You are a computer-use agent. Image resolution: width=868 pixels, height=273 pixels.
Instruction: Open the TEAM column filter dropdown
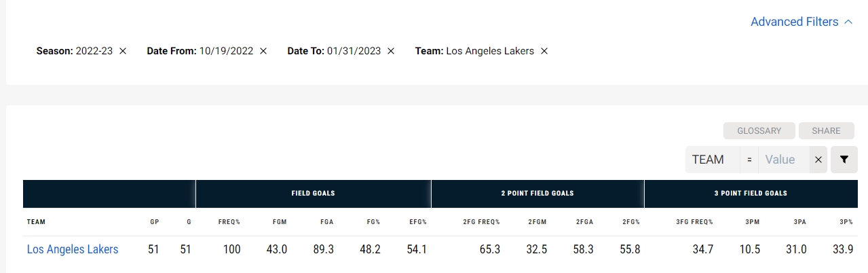click(713, 160)
